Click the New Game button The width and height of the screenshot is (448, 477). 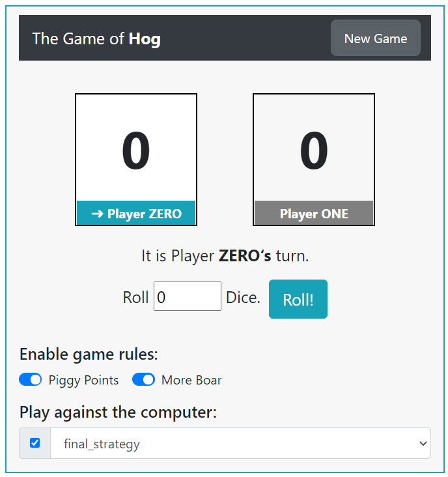375,38
